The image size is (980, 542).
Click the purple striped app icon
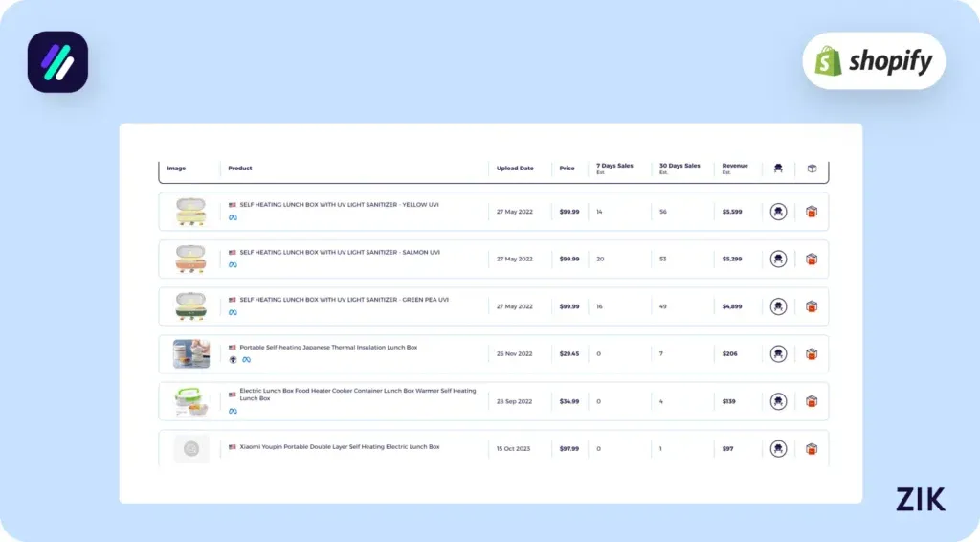(x=57, y=62)
